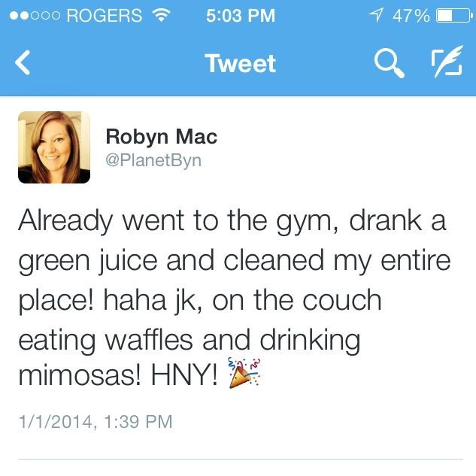Tap the word 'mimosas!' in the tweet
The height and width of the screenshot is (476, 476).
[x=80, y=375]
